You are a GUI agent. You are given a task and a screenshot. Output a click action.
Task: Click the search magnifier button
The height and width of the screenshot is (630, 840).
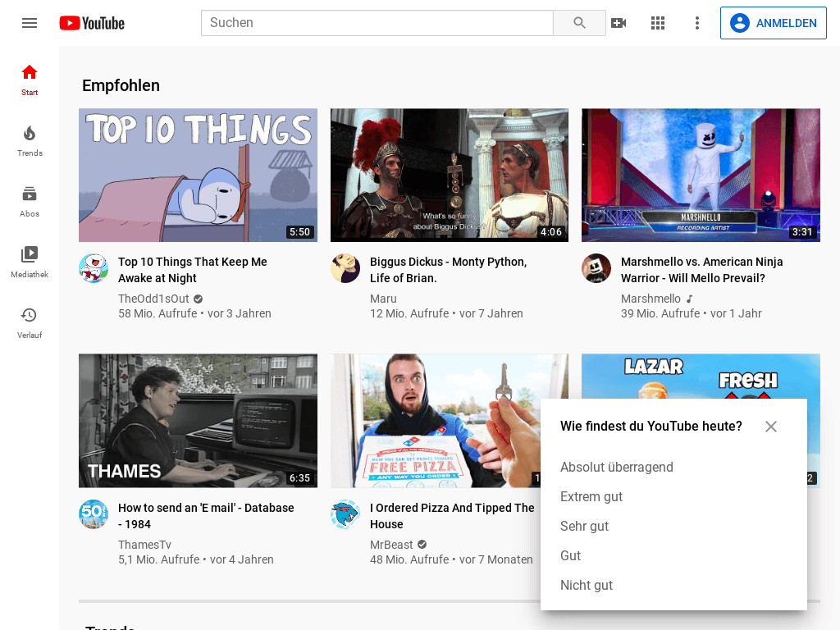click(579, 23)
